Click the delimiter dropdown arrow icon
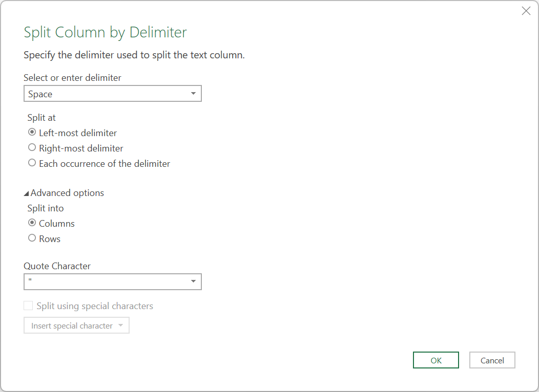539x392 pixels. click(x=193, y=93)
